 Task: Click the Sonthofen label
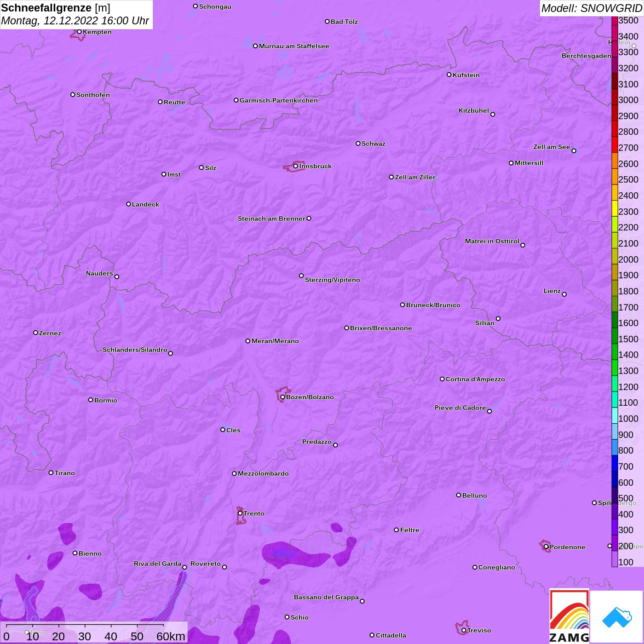[x=93, y=95]
